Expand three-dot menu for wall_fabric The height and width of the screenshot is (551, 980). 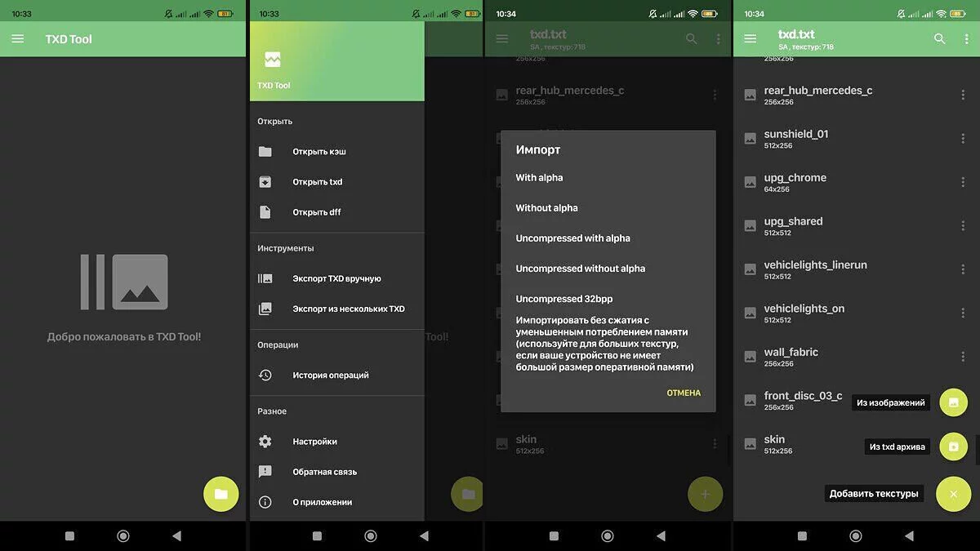[963, 357]
